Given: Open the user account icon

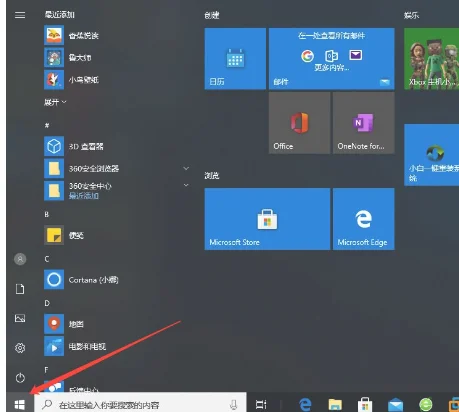Looking at the screenshot, I should pos(20,259).
